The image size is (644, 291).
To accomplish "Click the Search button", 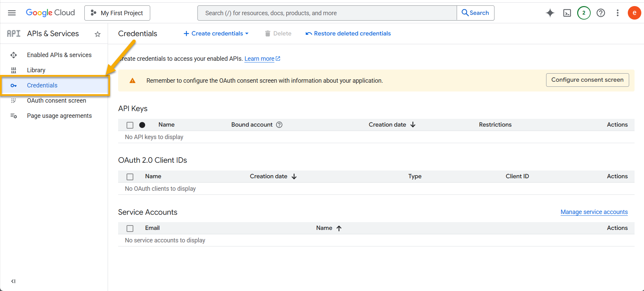I will (x=475, y=13).
